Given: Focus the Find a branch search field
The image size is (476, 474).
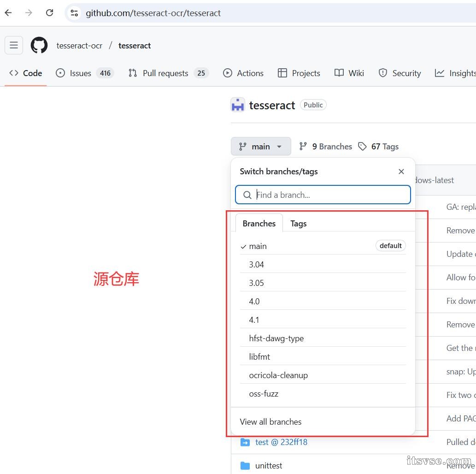Looking at the screenshot, I should coord(323,195).
